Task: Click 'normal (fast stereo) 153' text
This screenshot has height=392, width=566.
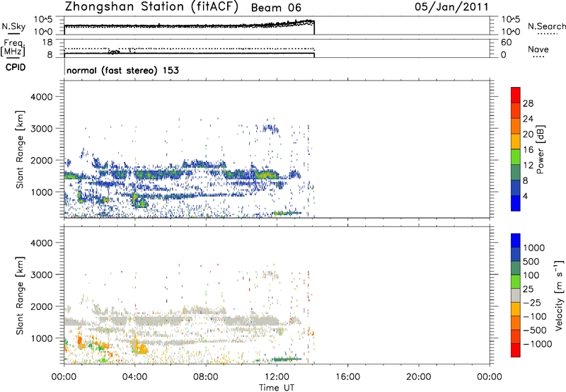Action: click(122, 70)
